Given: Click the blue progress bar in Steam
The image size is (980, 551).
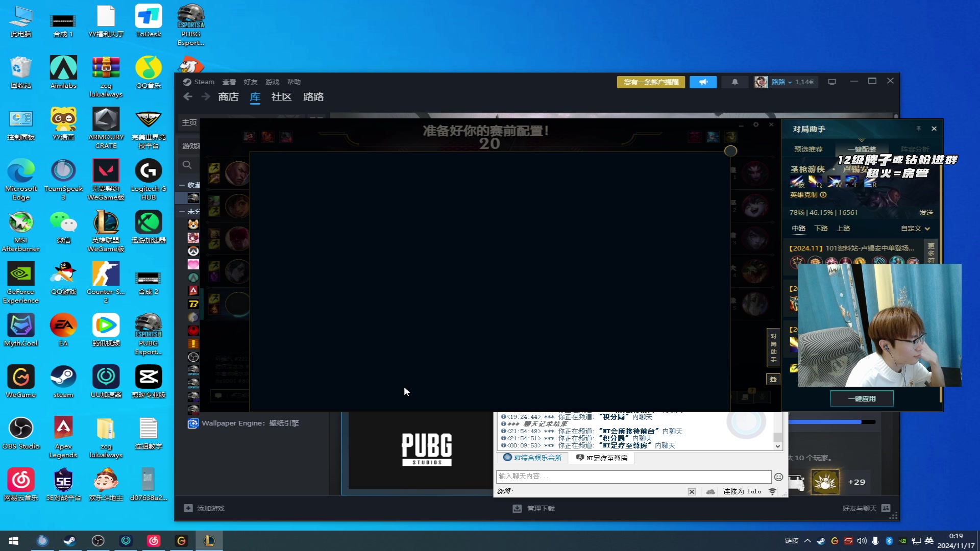Looking at the screenshot, I should tap(832, 422).
